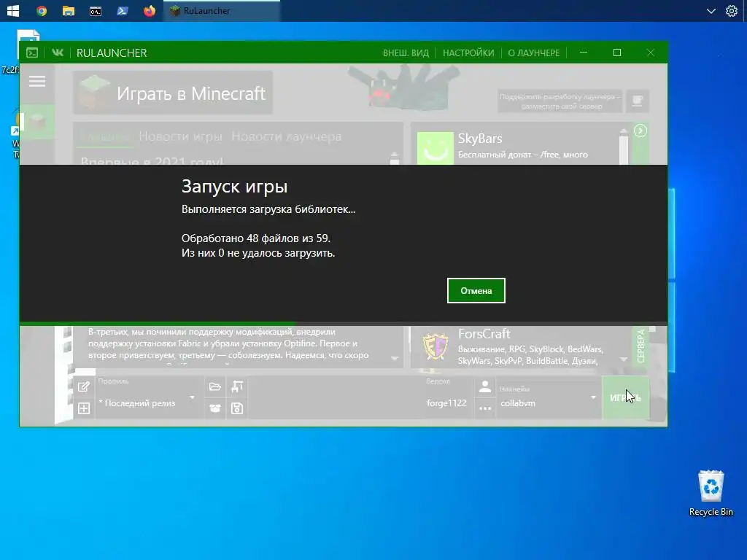Open Command Prompt taskbar icon

pyautogui.click(x=96, y=10)
